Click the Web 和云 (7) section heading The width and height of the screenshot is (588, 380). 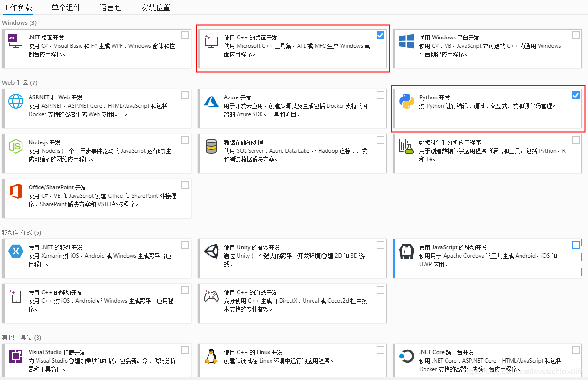coord(20,82)
